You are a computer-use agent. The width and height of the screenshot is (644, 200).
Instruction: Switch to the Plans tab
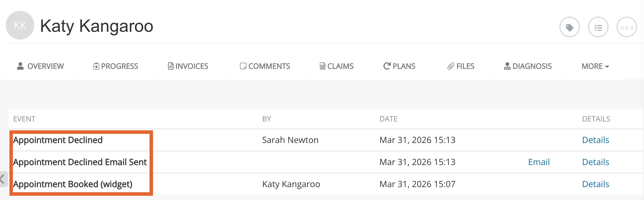pyautogui.click(x=399, y=66)
